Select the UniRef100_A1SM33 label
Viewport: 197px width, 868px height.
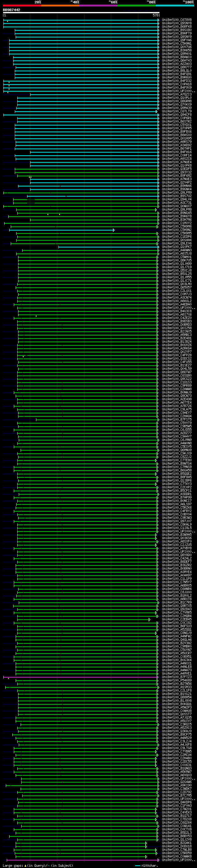tap(177, 687)
